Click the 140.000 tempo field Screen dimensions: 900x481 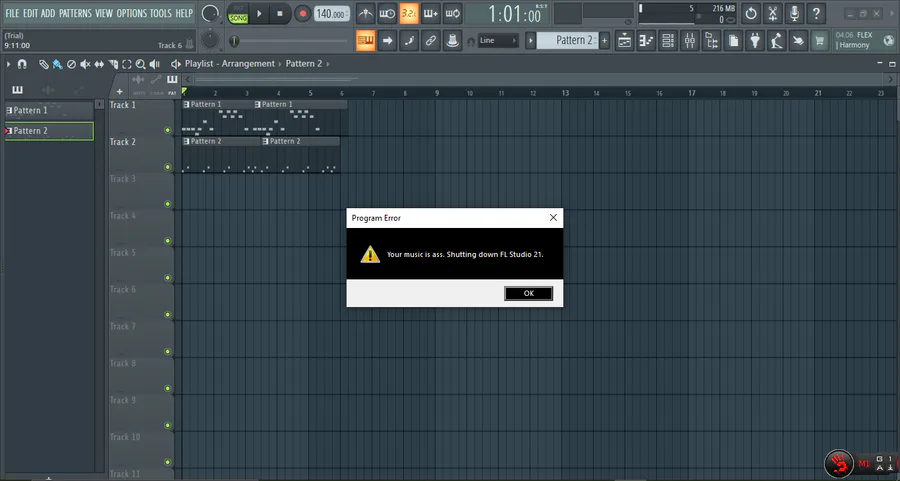pos(332,14)
